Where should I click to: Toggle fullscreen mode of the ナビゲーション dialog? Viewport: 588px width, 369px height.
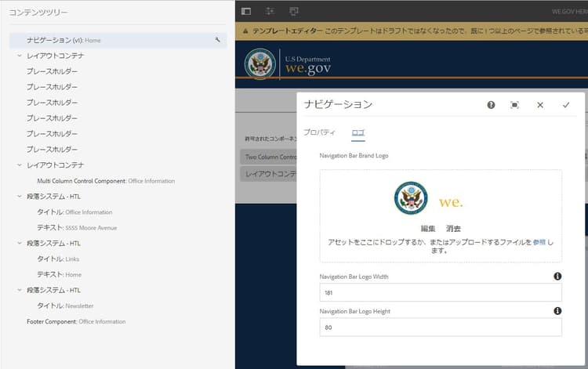click(x=515, y=105)
